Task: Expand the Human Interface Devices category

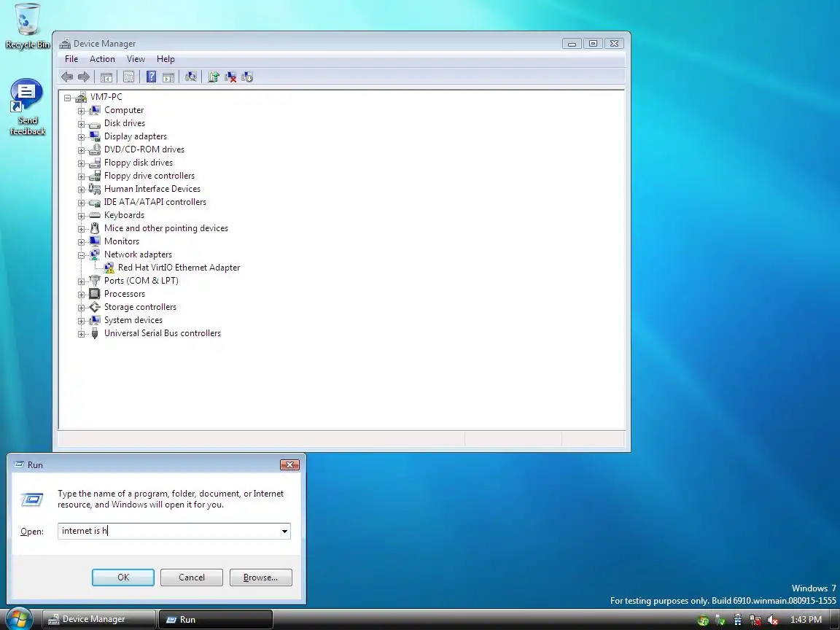Action: tap(82, 190)
